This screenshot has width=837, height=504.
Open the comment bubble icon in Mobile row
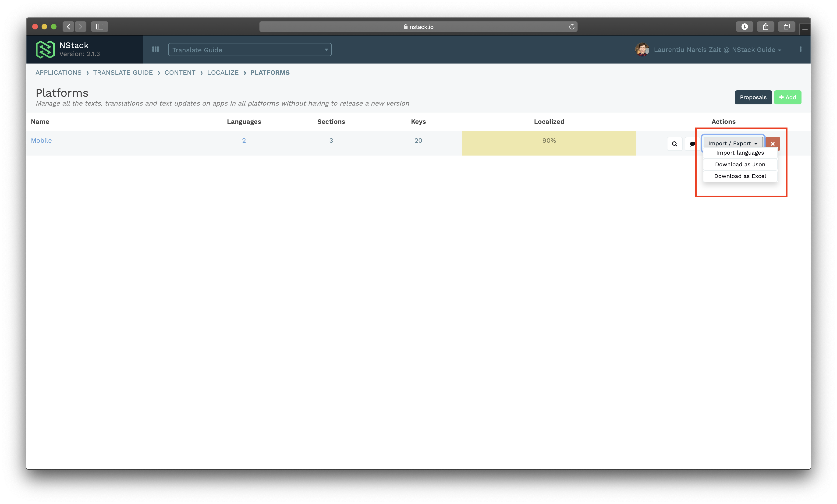692,144
